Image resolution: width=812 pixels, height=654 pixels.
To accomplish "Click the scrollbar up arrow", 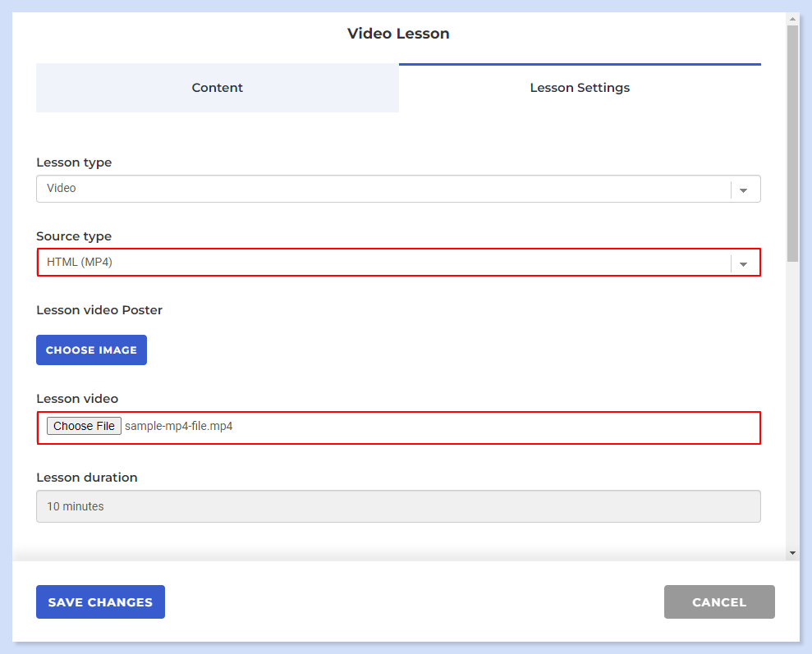I will pos(792,19).
